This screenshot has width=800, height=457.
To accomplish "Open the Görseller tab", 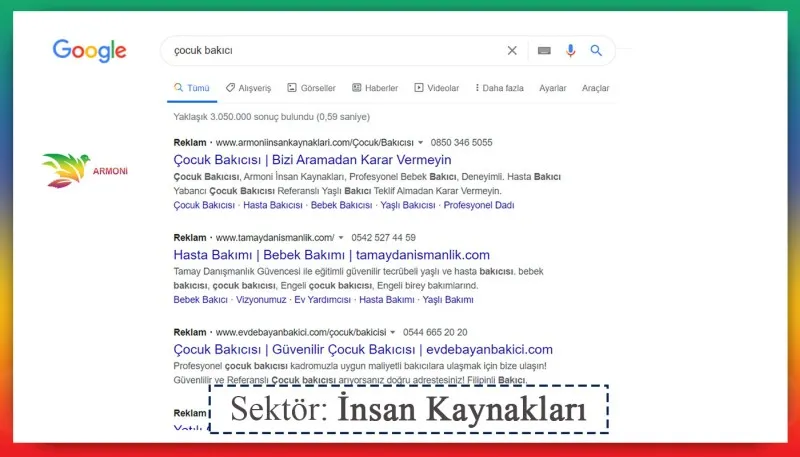I will [x=311, y=88].
